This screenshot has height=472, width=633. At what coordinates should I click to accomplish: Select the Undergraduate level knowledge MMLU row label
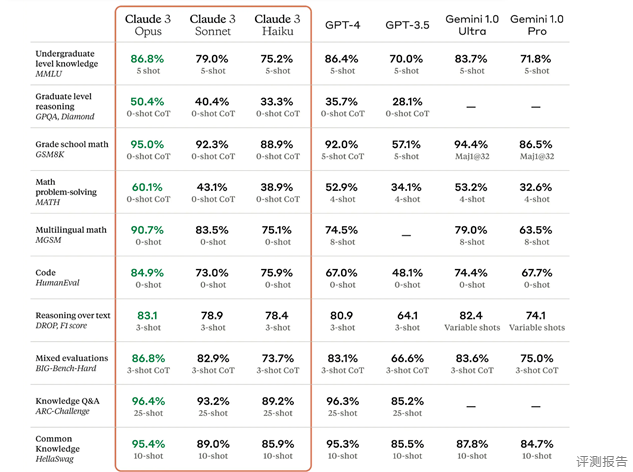pyautogui.click(x=67, y=64)
